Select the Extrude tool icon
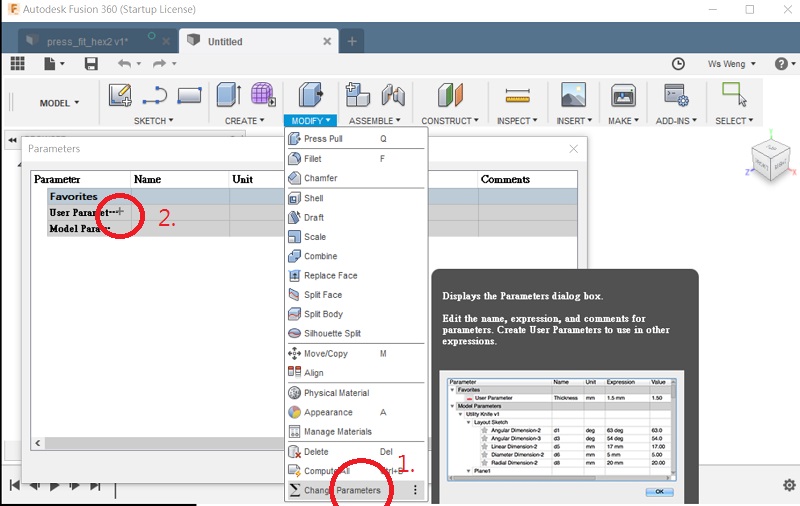The height and width of the screenshot is (506, 800). point(229,95)
